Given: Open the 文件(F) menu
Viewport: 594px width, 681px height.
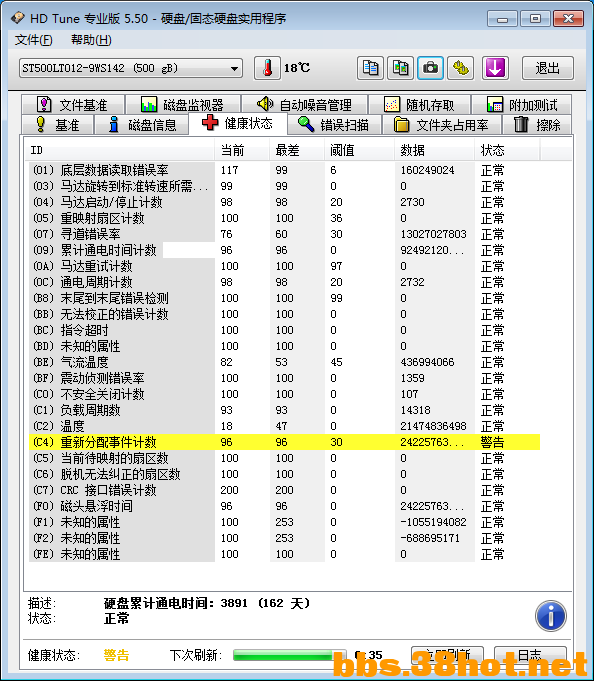Looking at the screenshot, I should 33,40.
